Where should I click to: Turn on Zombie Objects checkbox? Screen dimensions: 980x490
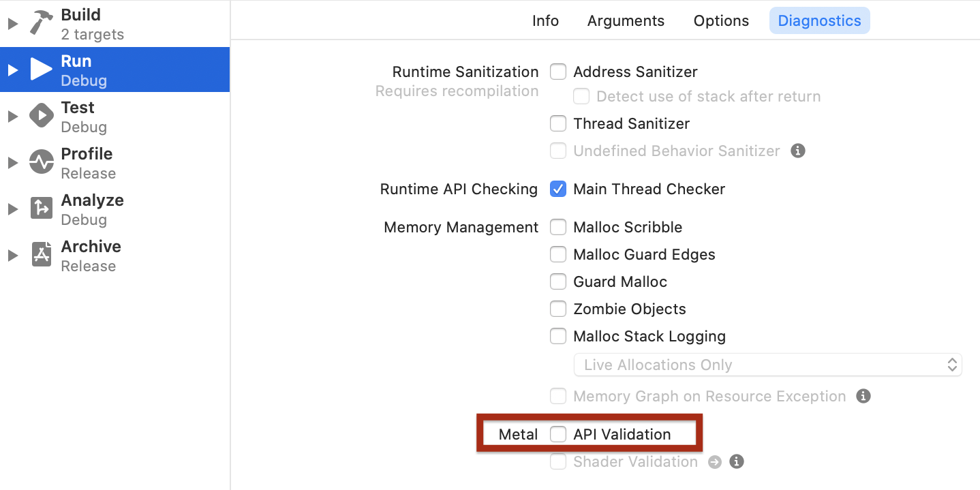[x=558, y=309]
